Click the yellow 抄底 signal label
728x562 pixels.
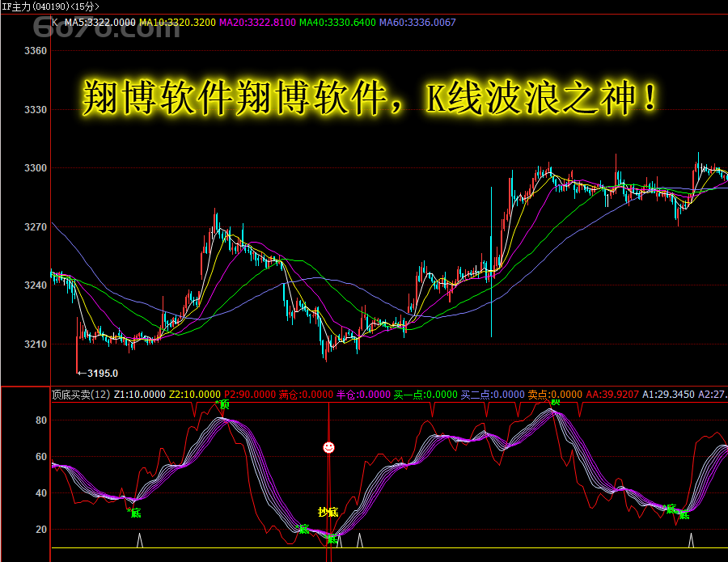(x=328, y=512)
